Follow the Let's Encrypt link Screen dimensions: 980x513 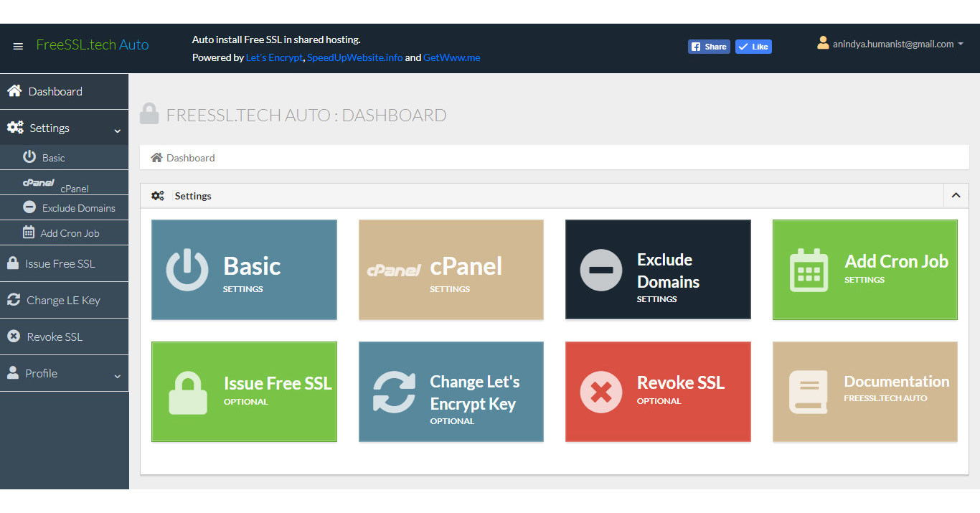pos(275,57)
